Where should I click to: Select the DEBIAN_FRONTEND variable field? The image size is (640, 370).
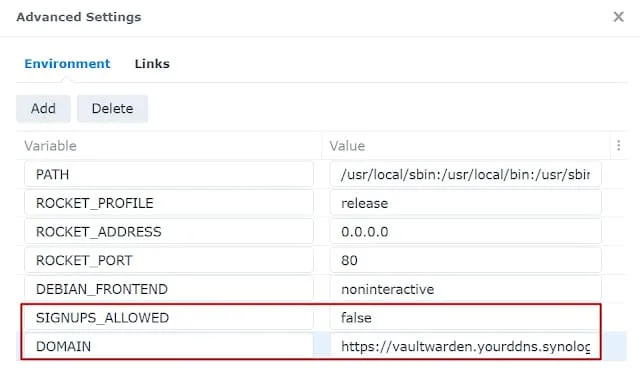pos(169,289)
